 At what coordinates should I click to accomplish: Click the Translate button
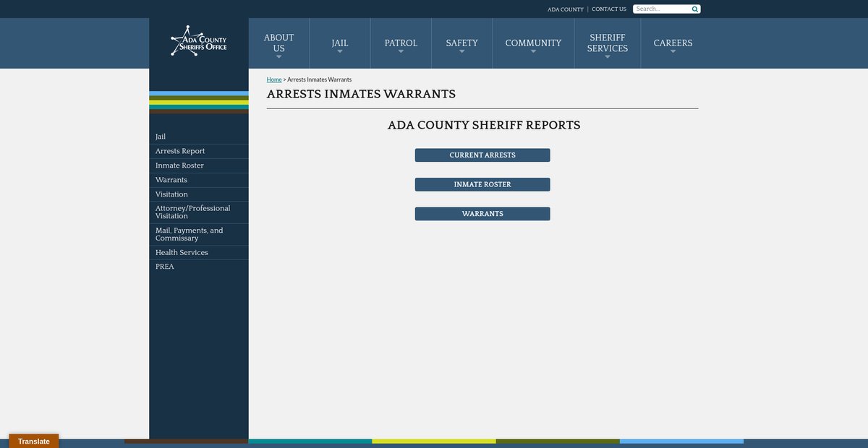[x=34, y=441]
